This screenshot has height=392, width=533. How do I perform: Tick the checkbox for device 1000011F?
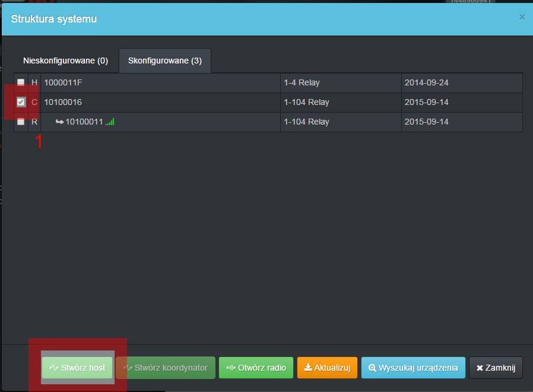click(x=21, y=83)
